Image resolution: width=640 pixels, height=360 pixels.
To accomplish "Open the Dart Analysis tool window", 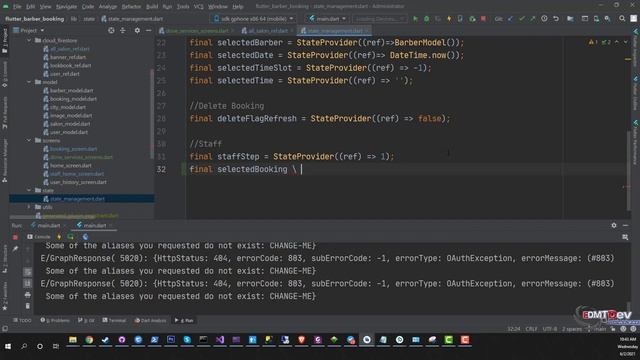I will point(149,320).
